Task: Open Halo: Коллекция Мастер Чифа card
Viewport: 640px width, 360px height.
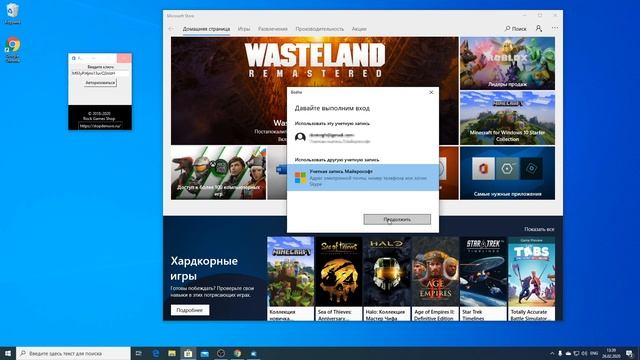Action: [387, 279]
